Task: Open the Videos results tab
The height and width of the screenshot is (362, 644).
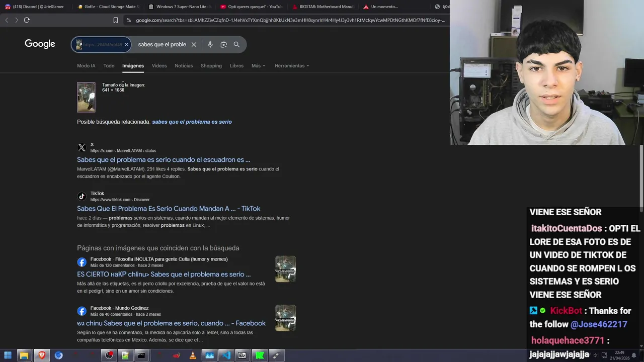Action: [x=159, y=66]
